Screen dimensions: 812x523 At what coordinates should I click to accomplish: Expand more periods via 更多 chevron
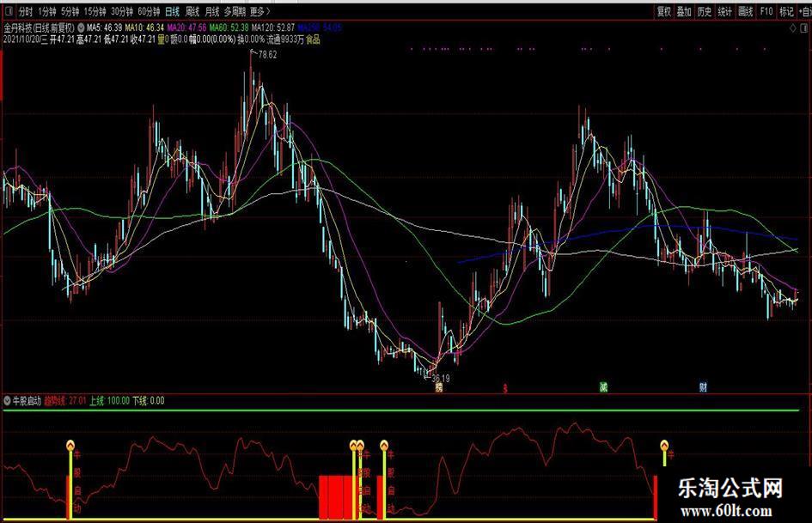click(260, 11)
